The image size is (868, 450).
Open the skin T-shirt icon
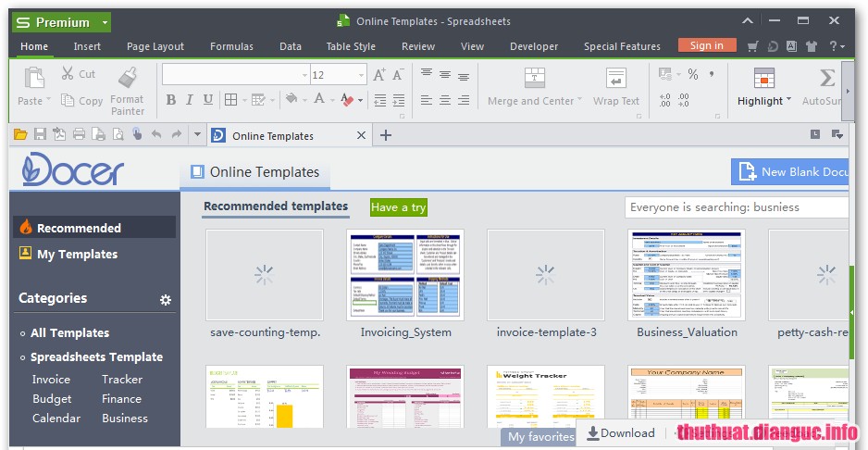(x=812, y=46)
